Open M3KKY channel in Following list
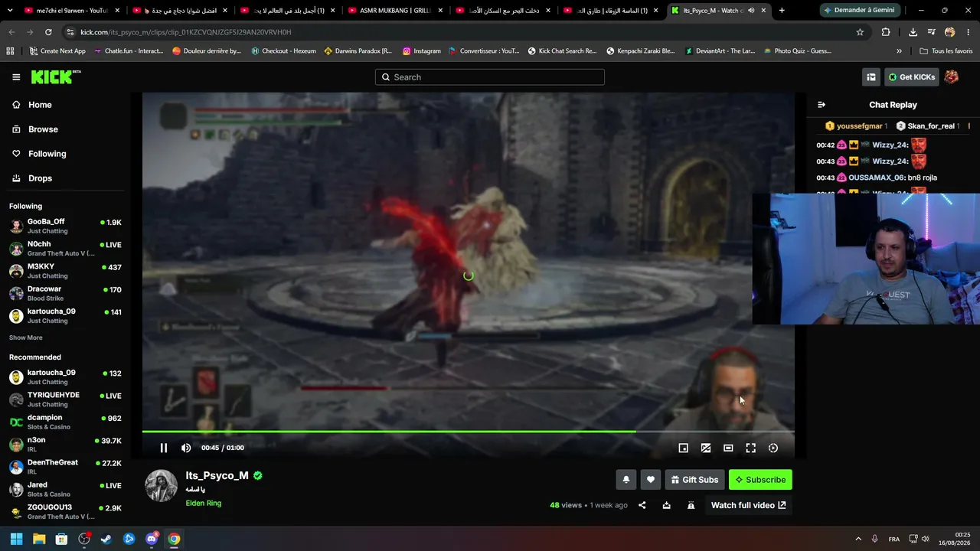 coord(66,271)
